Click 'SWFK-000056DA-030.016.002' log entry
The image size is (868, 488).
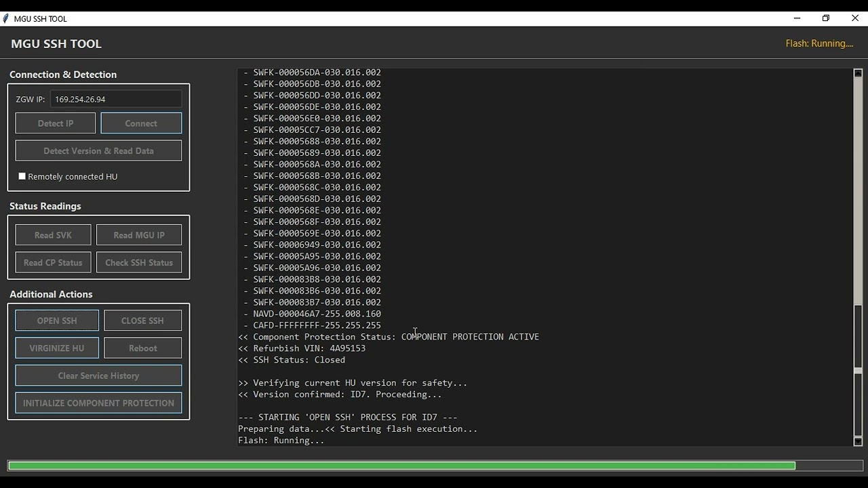pyautogui.click(x=313, y=73)
